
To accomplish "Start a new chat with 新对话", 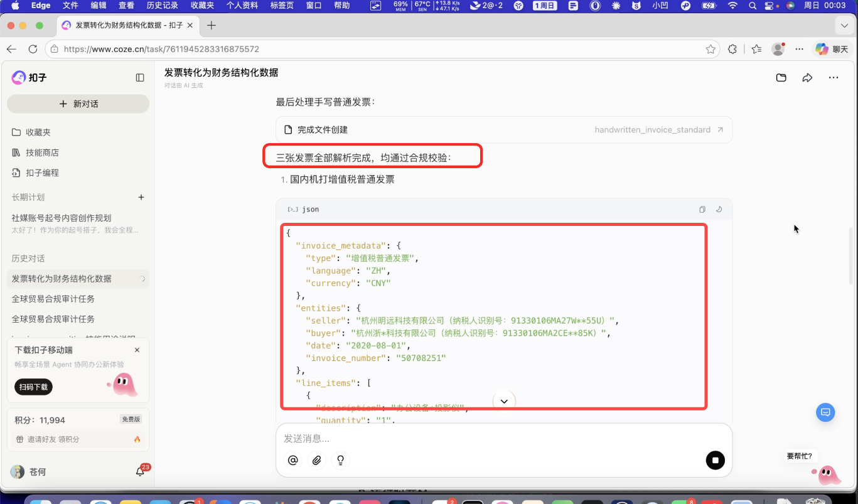I will point(78,104).
